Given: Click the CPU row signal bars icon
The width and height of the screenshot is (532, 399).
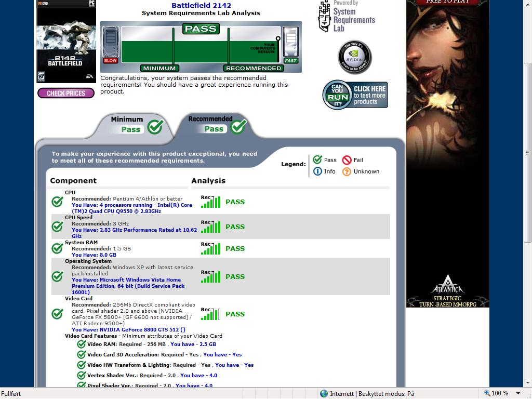Looking at the screenshot, I should click(x=211, y=202).
